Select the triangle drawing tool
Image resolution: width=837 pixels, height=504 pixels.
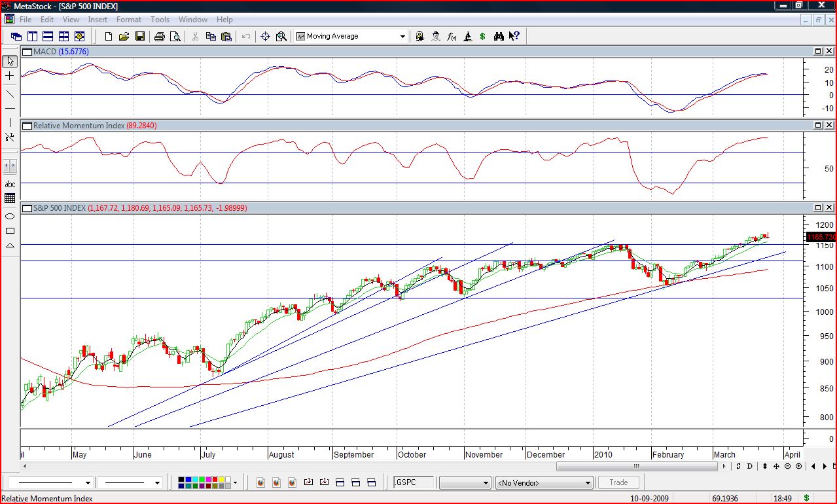(10, 245)
